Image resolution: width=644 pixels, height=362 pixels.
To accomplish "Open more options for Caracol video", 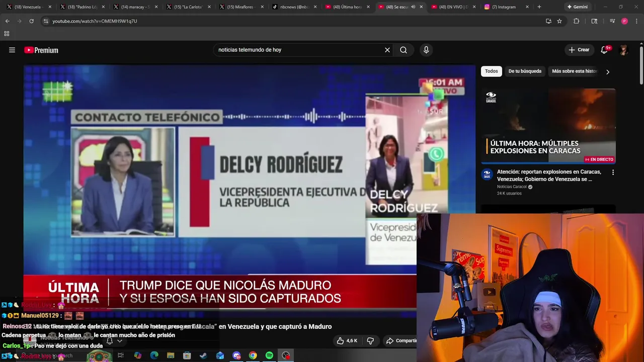I will point(613,172).
